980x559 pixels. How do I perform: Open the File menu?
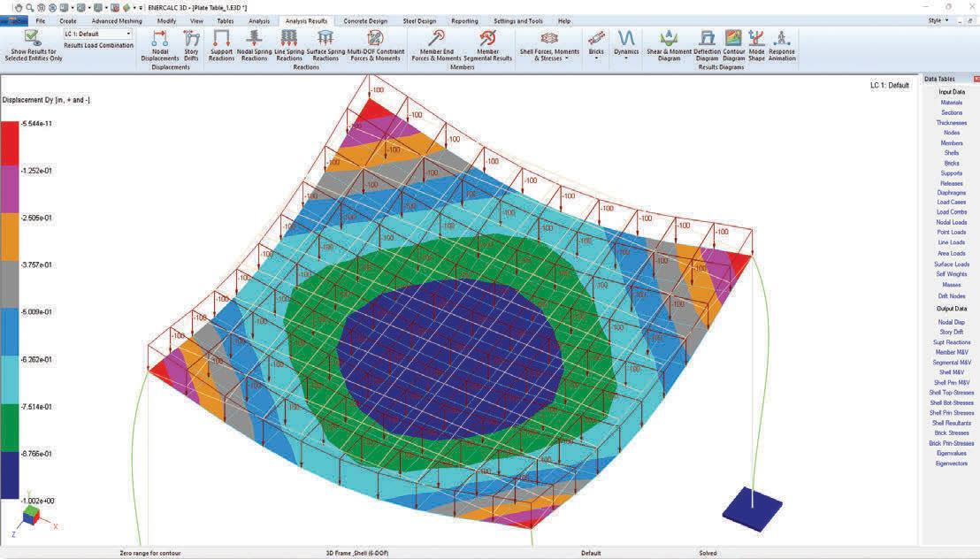(41, 21)
